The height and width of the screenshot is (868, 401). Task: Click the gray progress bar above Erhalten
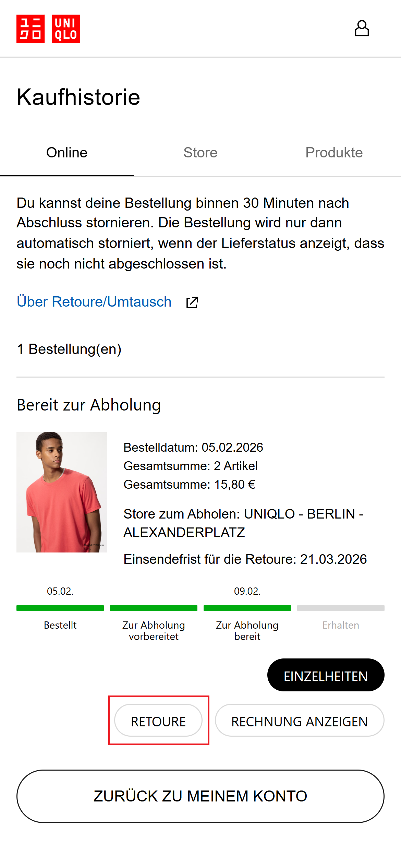click(341, 608)
